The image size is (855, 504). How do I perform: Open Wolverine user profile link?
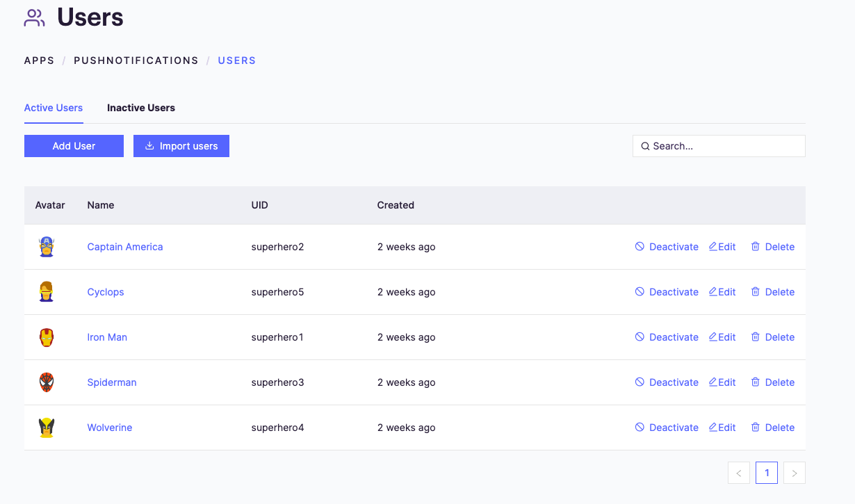[x=110, y=428]
